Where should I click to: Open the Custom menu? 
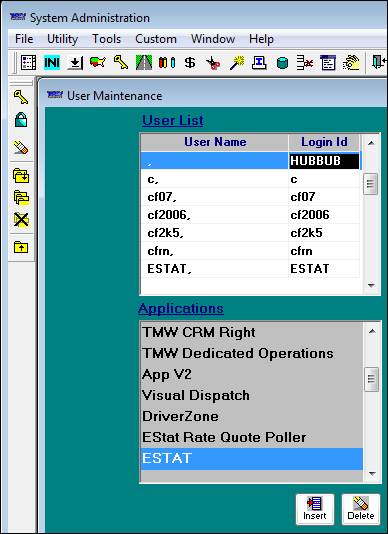pyautogui.click(x=156, y=39)
